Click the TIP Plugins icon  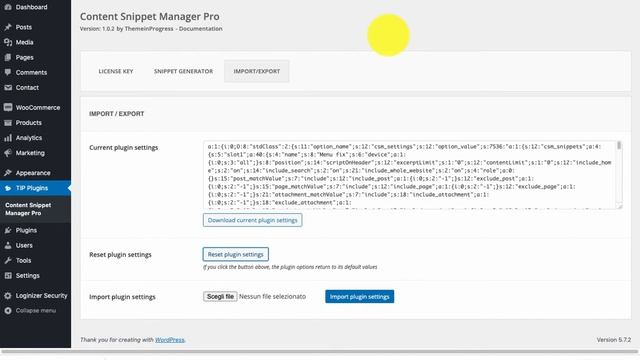pos(8,188)
